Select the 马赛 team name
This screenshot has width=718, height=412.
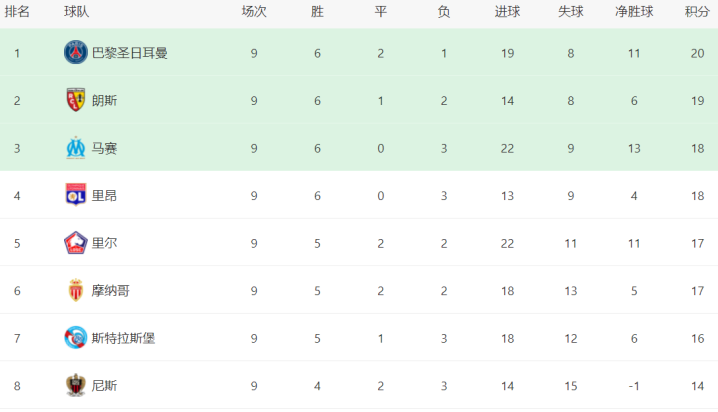(104, 147)
